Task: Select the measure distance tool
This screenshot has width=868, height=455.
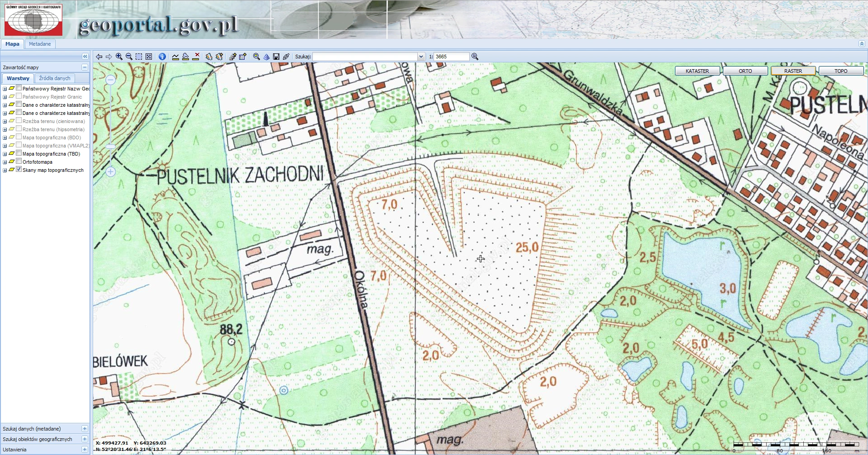Action: [175, 57]
